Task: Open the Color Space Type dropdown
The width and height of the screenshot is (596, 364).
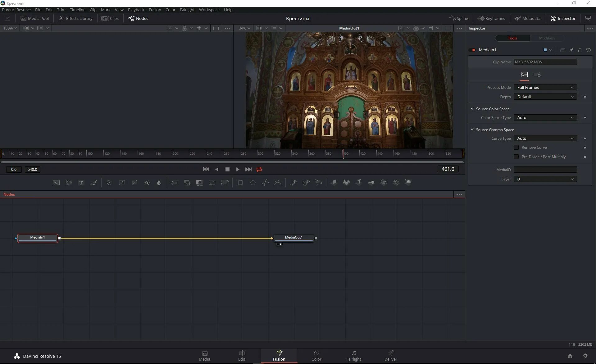Action: 545,118
